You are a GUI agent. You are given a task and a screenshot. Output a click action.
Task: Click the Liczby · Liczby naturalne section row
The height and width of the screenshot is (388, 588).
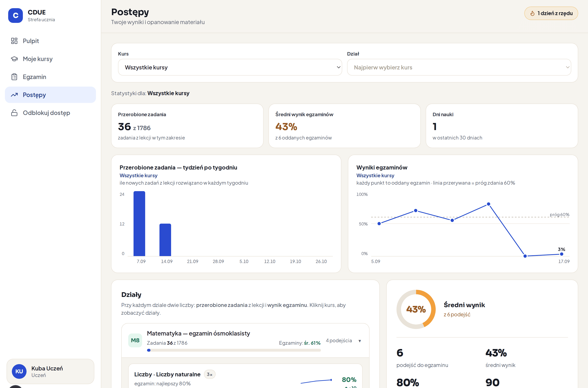pos(245,376)
